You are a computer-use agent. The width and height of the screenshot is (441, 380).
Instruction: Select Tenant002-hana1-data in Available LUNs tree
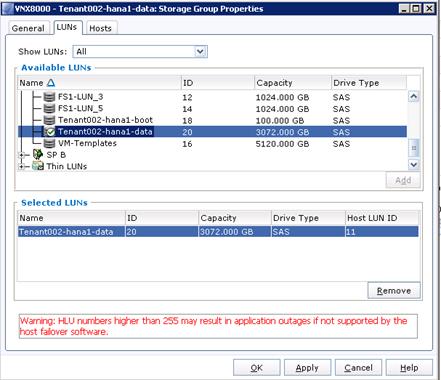[x=105, y=132]
